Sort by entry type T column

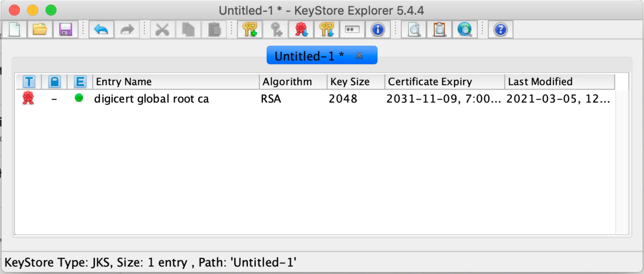pos(29,82)
